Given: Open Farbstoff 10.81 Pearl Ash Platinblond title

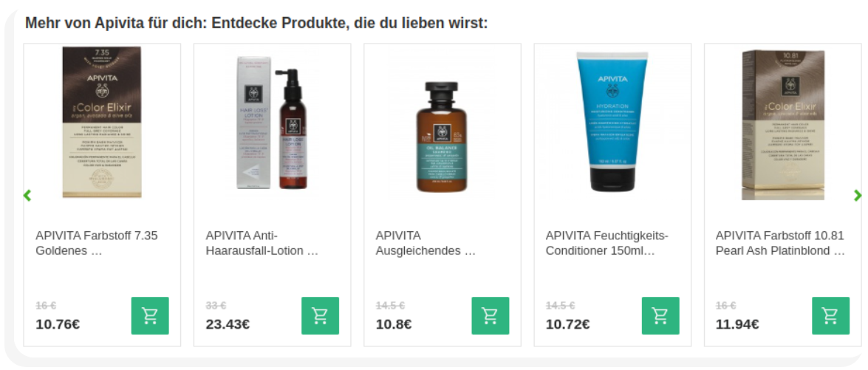Looking at the screenshot, I should tap(781, 244).
